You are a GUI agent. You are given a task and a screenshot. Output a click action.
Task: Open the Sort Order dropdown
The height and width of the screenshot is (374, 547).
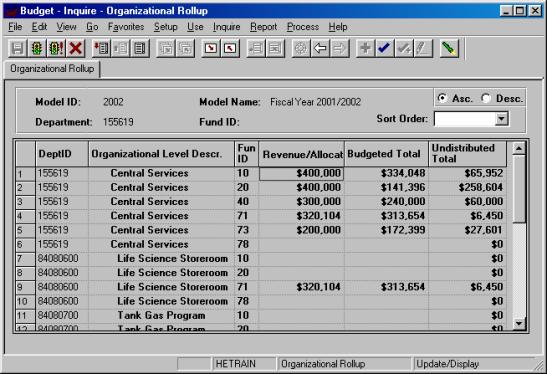(x=501, y=119)
